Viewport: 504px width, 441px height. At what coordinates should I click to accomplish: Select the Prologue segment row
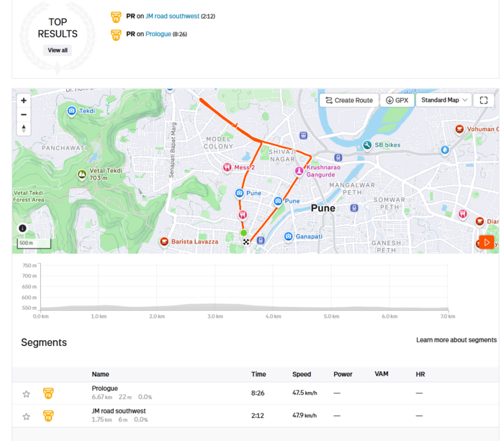(x=255, y=393)
